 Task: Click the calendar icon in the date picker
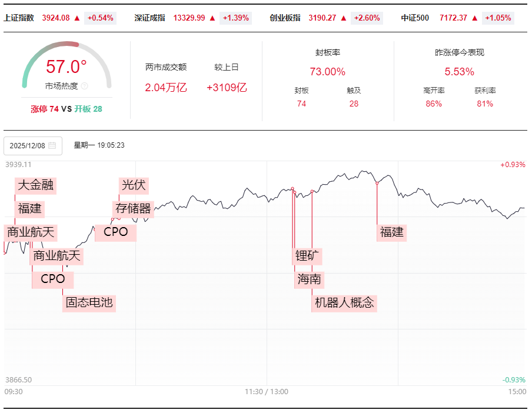52,145
